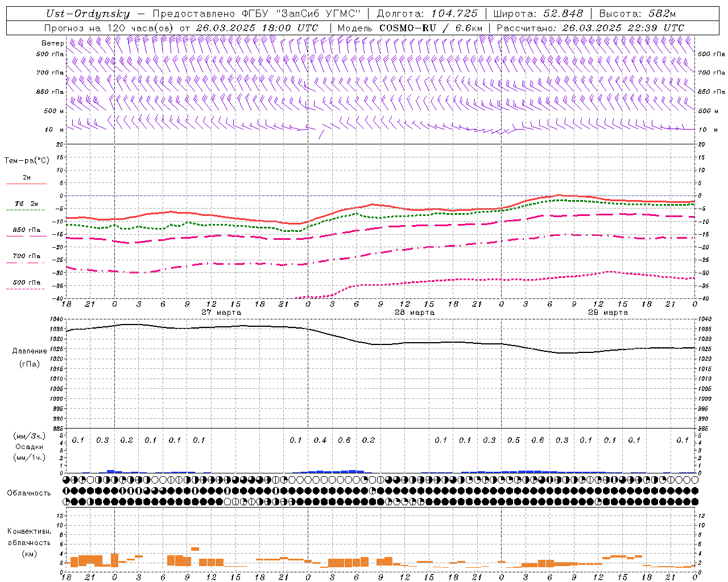Image resolution: width=728 pixels, height=582 pixels.
Task: Click the '(км)' unit under convective cloudiness
Action: point(29,554)
